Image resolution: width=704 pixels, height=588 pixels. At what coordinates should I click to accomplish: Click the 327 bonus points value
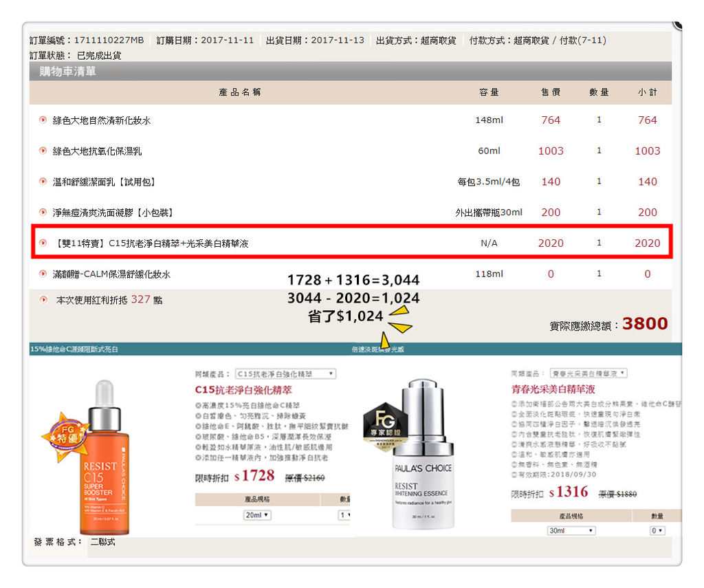click(140, 299)
